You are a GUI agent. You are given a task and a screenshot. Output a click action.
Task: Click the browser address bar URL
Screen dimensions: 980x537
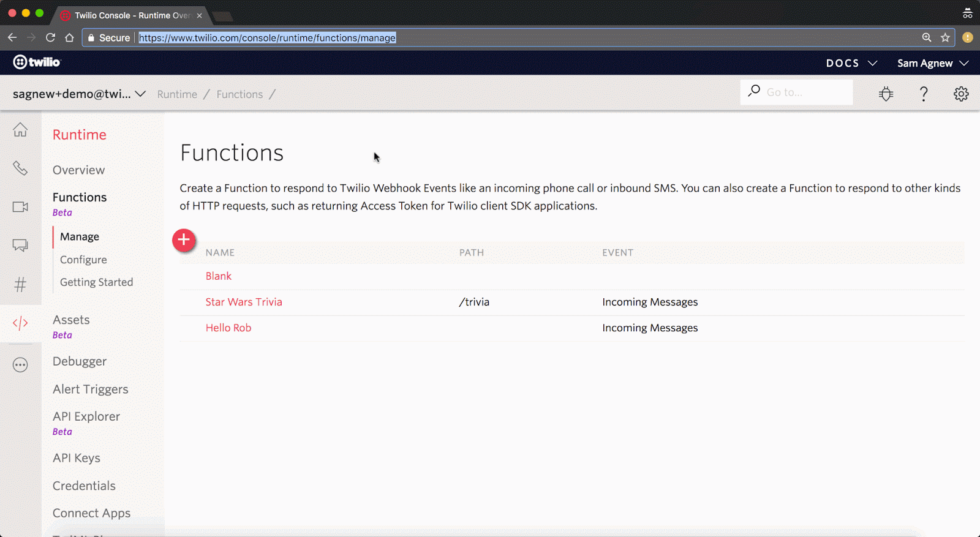tap(267, 37)
